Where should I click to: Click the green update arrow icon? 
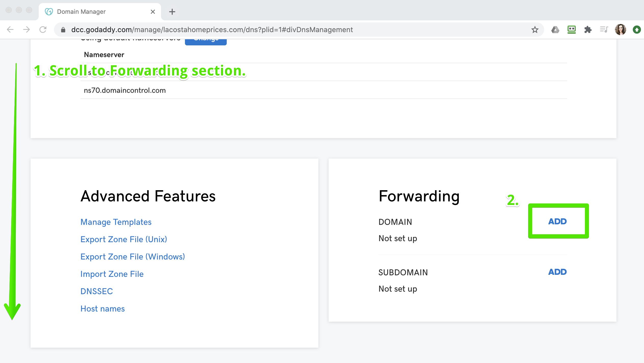637,30
